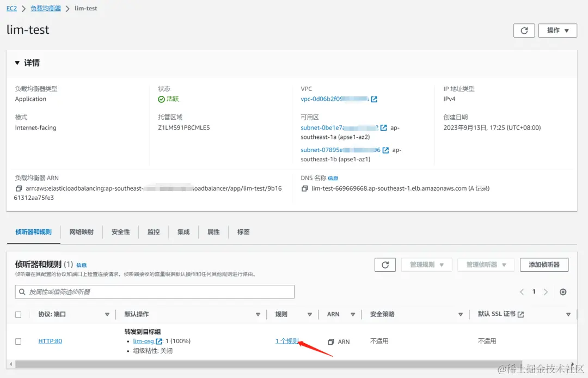Switch to 标签 tab
The height and width of the screenshot is (378, 588).
click(243, 232)
